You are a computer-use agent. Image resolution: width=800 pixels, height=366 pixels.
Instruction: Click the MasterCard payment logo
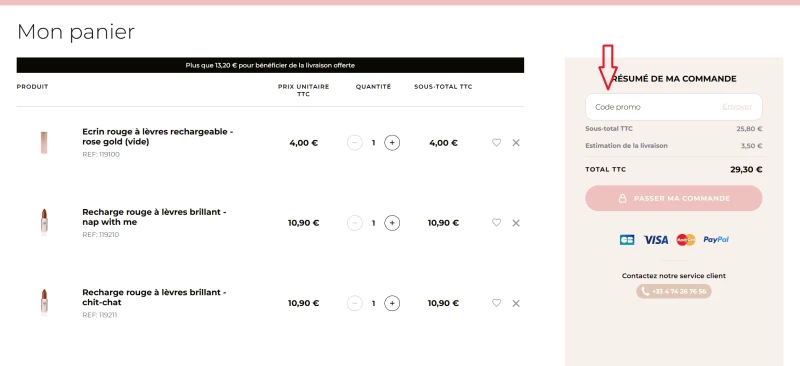point(686,240)
